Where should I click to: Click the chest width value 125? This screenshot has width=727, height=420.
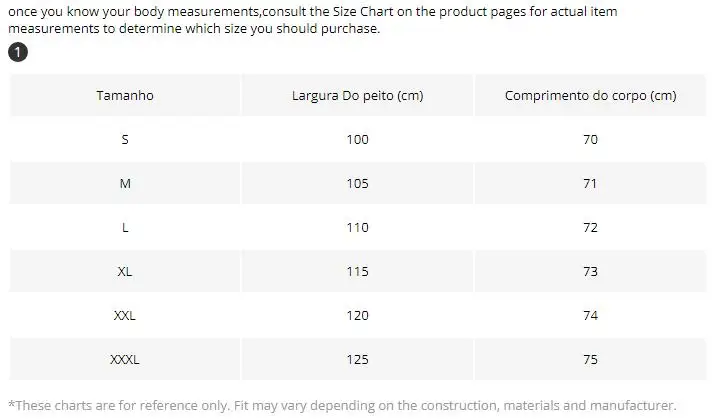[357, 360]
